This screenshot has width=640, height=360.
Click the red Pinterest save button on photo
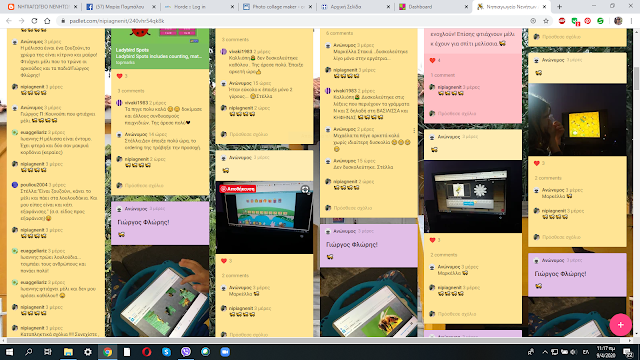click(x=238, y=189)
